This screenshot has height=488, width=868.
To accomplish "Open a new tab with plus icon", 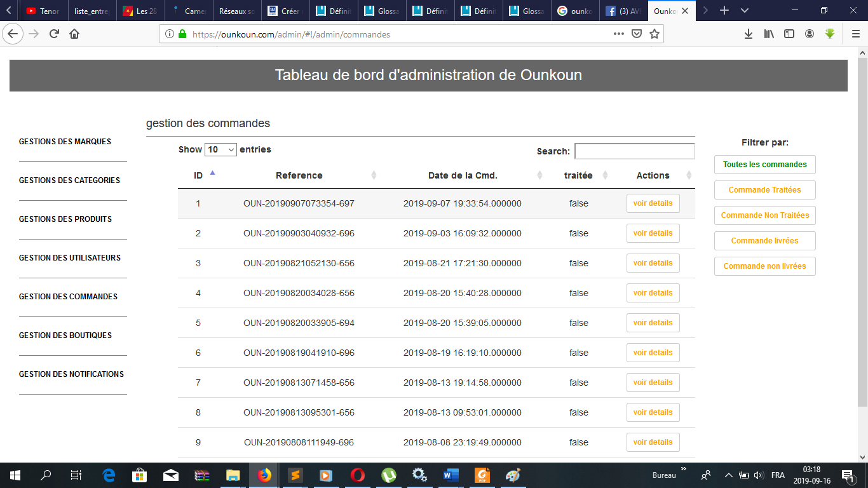I will click(x=724, y=11).
